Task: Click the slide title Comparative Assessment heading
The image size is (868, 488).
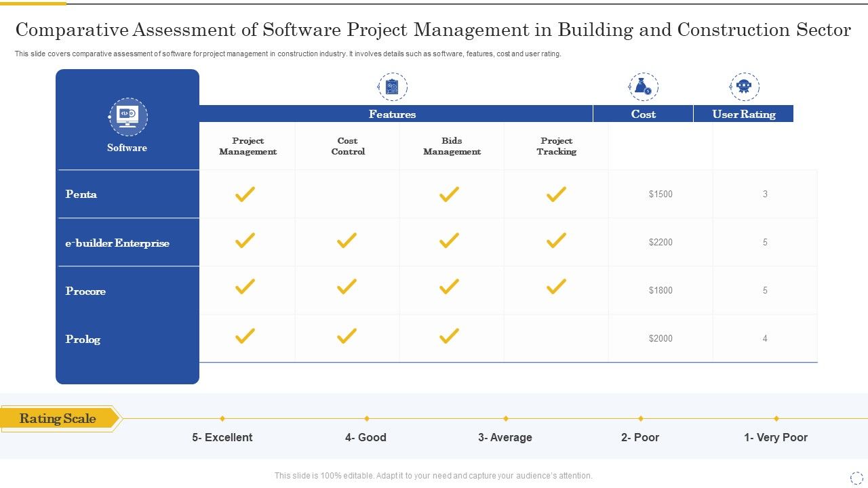Action: point(433,30)
